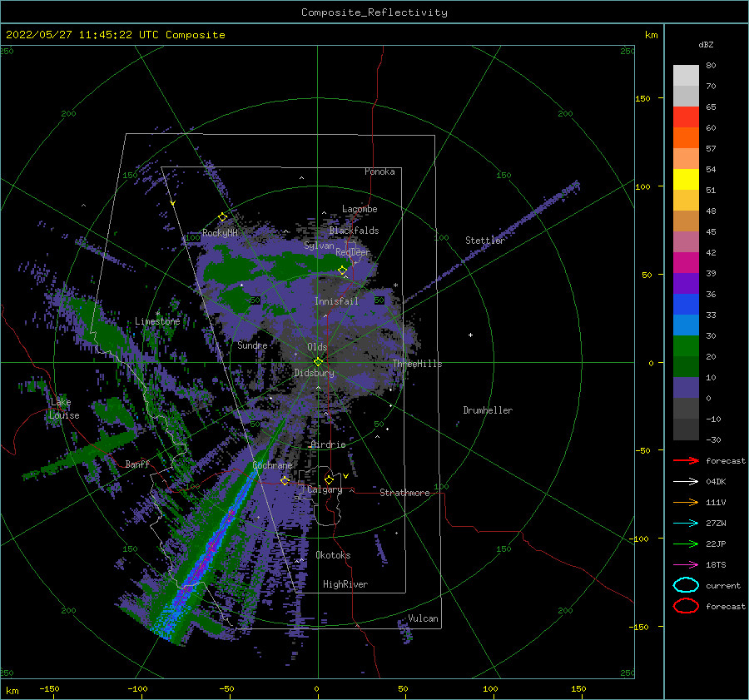Screen dimensions: 749x700
Task: Select the yellow radar site marker at center
Action: (x=318, y=362)
